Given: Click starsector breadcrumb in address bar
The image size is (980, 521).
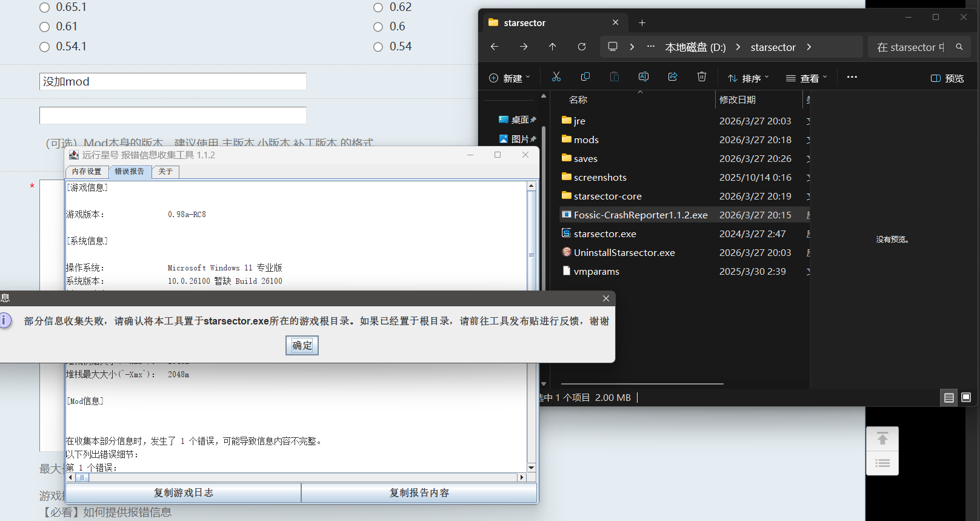Looking at the screenshot, I should 773,47.
